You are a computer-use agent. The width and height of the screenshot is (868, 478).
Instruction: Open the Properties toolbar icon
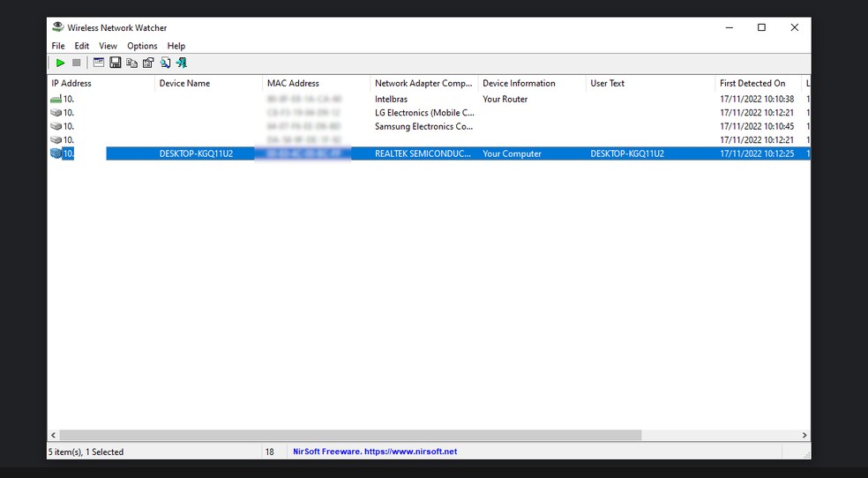(x=148, y=63)
